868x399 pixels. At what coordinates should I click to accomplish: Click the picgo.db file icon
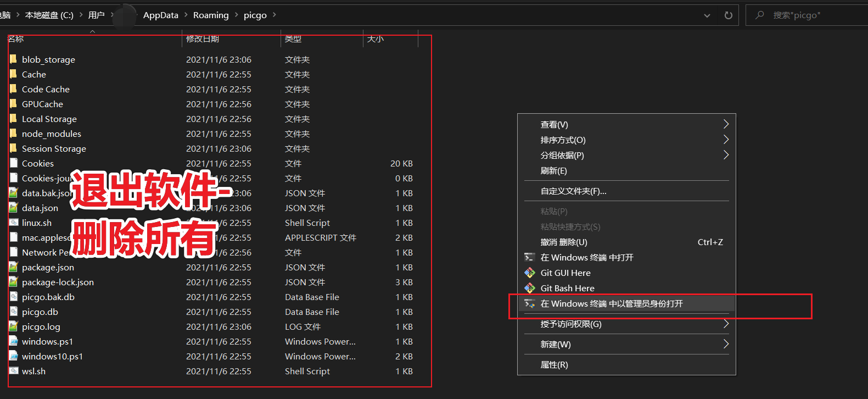(x=13, y=311)
